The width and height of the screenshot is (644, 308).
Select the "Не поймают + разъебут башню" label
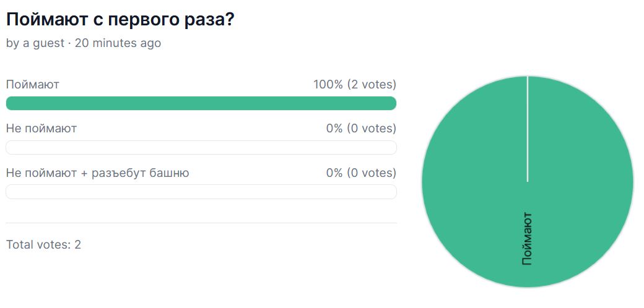97,173
